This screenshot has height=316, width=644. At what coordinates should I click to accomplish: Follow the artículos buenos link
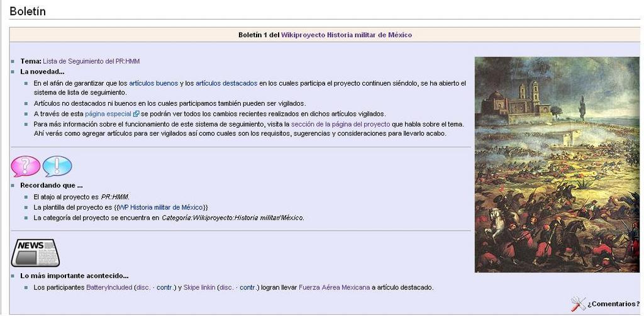153,83
